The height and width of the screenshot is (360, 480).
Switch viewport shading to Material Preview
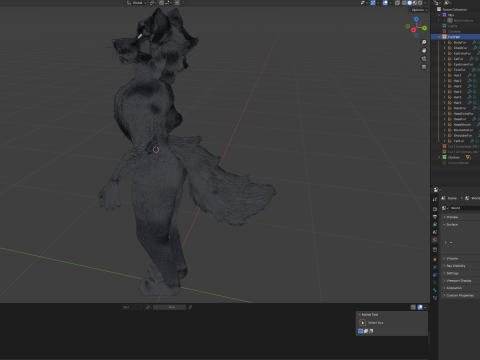[415, 3]
